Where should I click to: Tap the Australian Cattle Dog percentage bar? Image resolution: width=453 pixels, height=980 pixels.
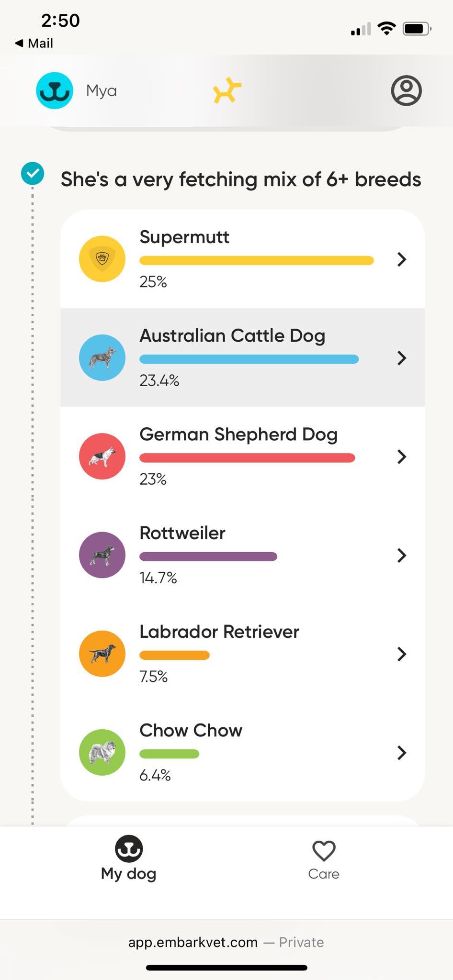249,359
